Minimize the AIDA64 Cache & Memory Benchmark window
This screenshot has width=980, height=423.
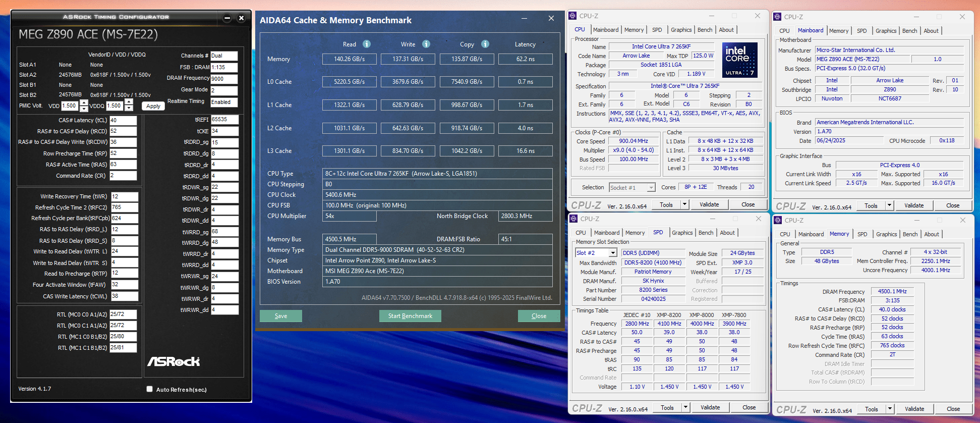(525, 19)
